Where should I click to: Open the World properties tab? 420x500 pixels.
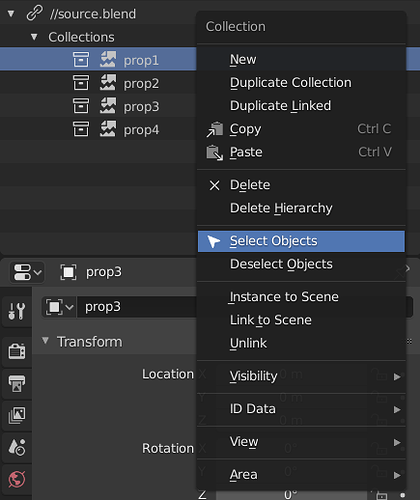[x=17, y=480]
